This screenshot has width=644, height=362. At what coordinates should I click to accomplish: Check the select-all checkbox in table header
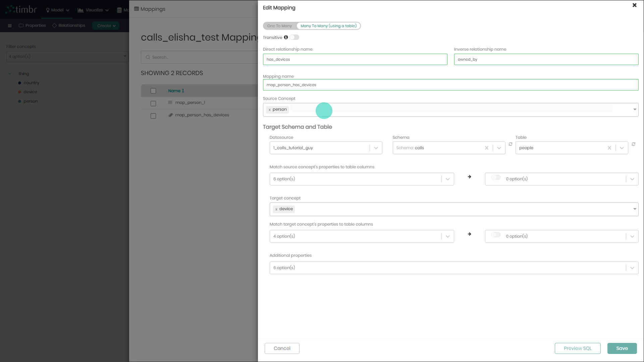click(x=153, y=91)
